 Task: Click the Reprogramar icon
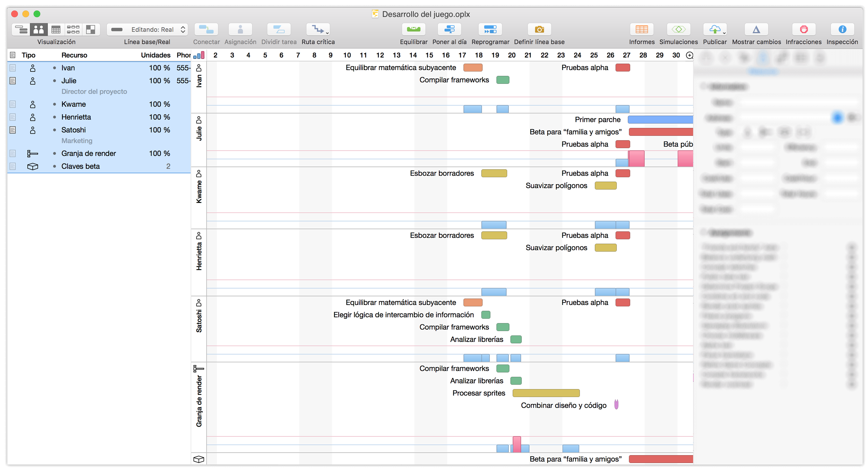490,29
